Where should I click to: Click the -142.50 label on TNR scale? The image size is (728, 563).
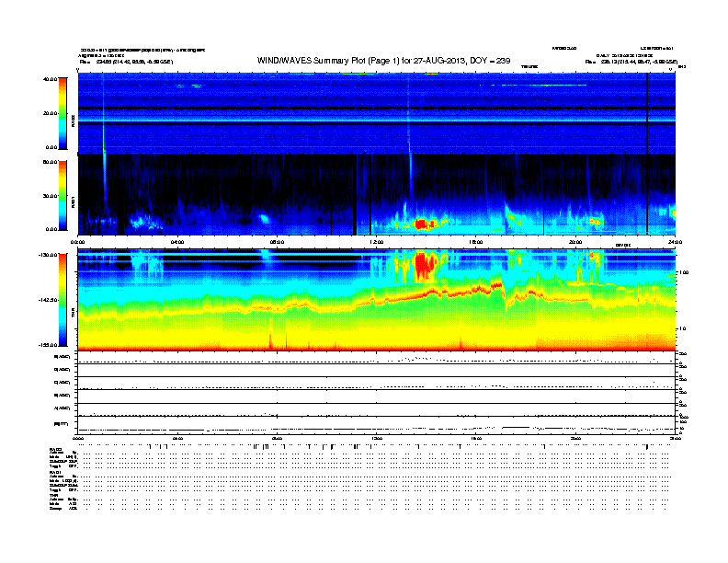point(48,300)
